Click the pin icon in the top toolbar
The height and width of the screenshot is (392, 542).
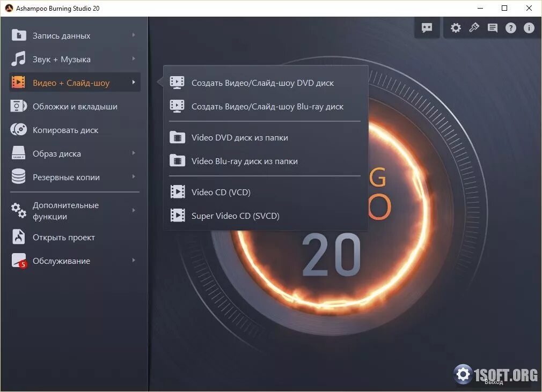point(474,28)
